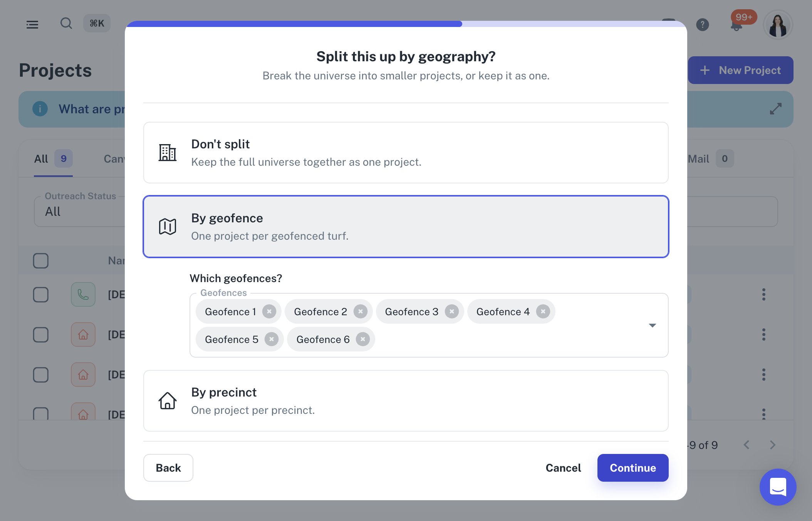Remove Geofence 2 chip
This screenshot has width=812, height=521.
click(x=361, y=311)
